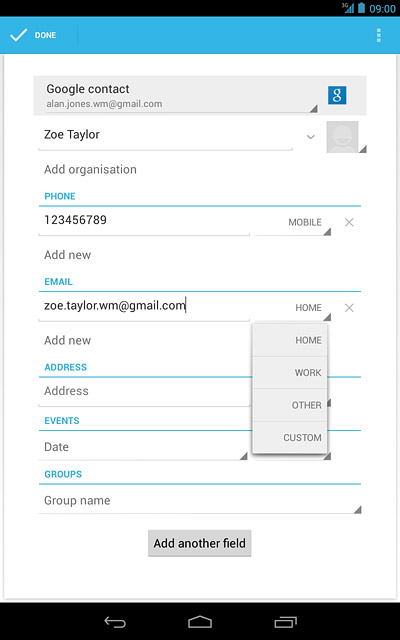This screenshot has width=400, height=640.
Task: Tap the Done checkmark icon
Action: [18, 35]
